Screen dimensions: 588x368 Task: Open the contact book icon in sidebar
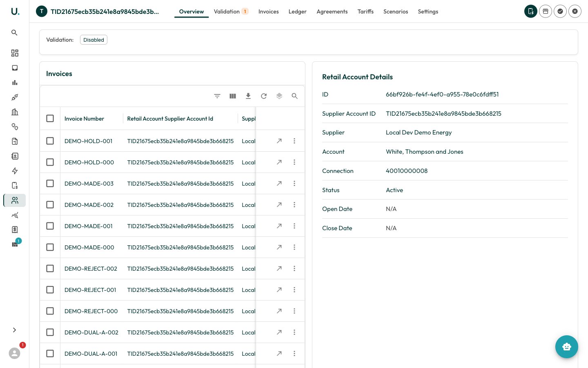point(15,156)
